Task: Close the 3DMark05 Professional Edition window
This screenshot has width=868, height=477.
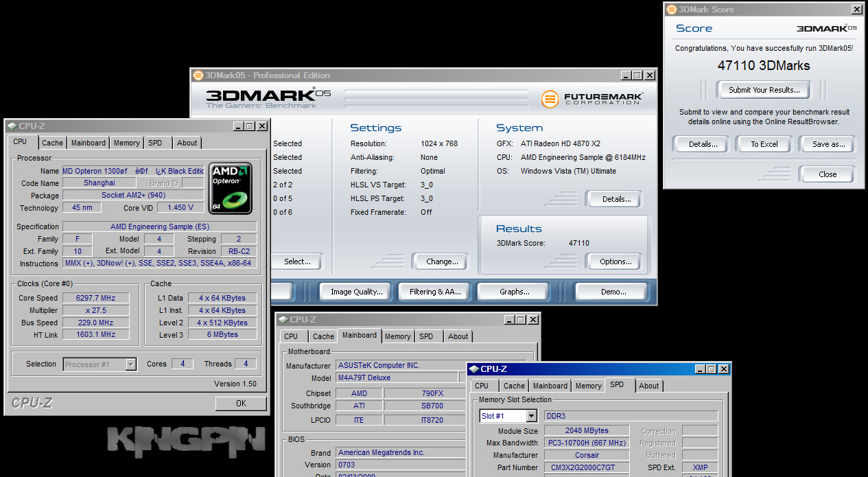Action: click(650, 75)
